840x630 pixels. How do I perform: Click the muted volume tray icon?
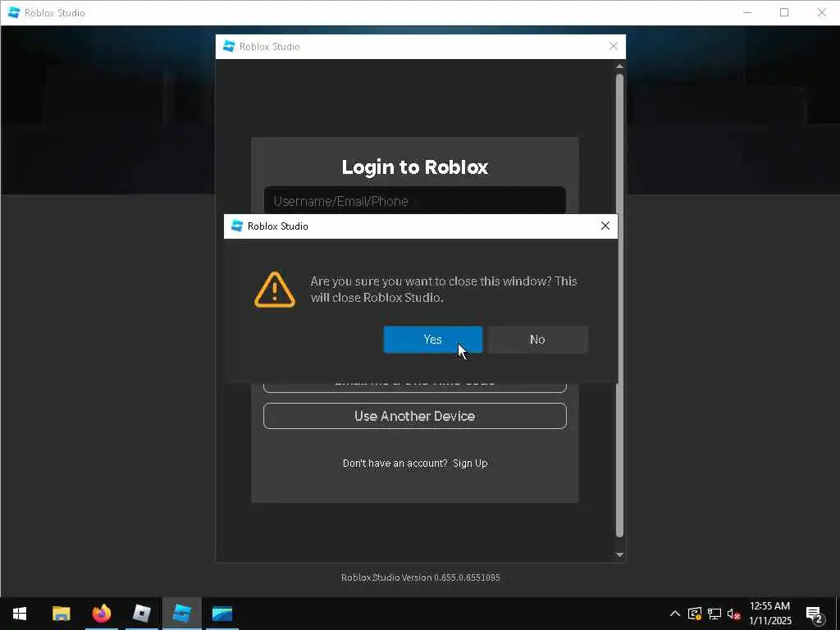coord(733,614)
